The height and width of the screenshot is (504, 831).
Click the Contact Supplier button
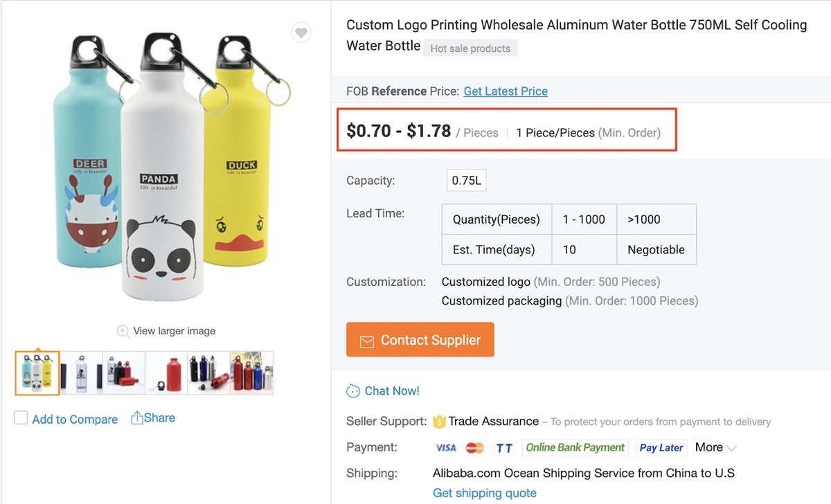pyautogui.click(x=420, y=340)
